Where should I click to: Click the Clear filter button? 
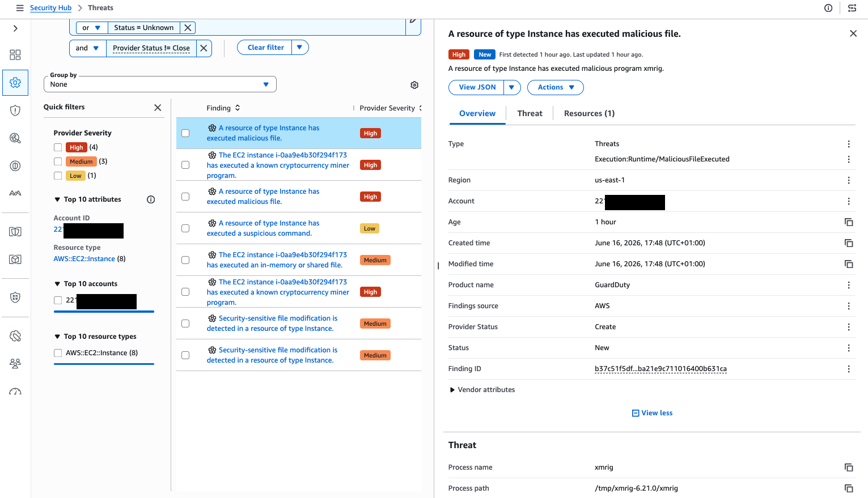pyautogui.click(x=265, y=48)
